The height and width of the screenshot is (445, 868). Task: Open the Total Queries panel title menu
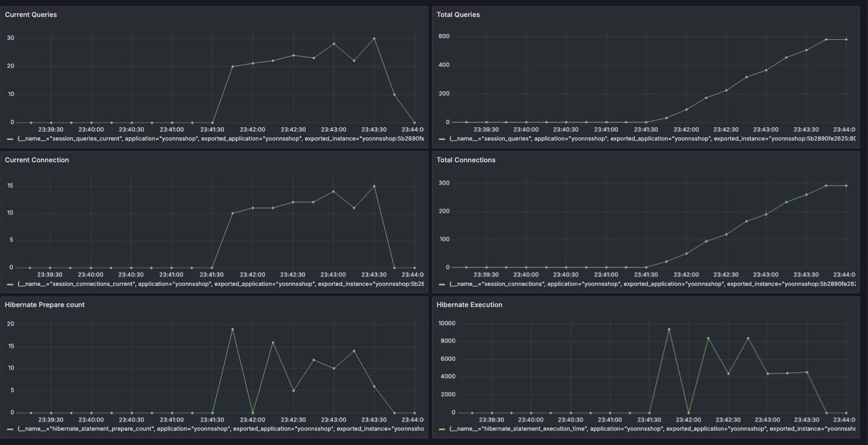coord(458,15)
